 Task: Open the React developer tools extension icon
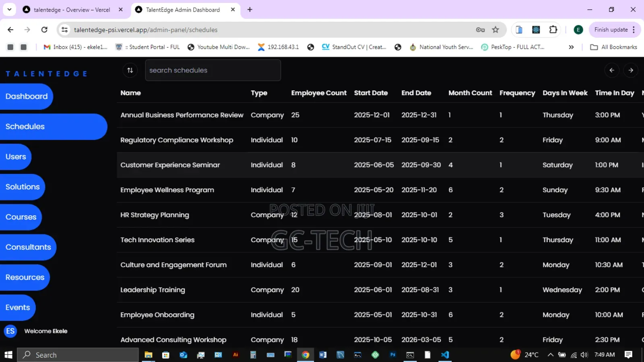[x=536, y=30]
